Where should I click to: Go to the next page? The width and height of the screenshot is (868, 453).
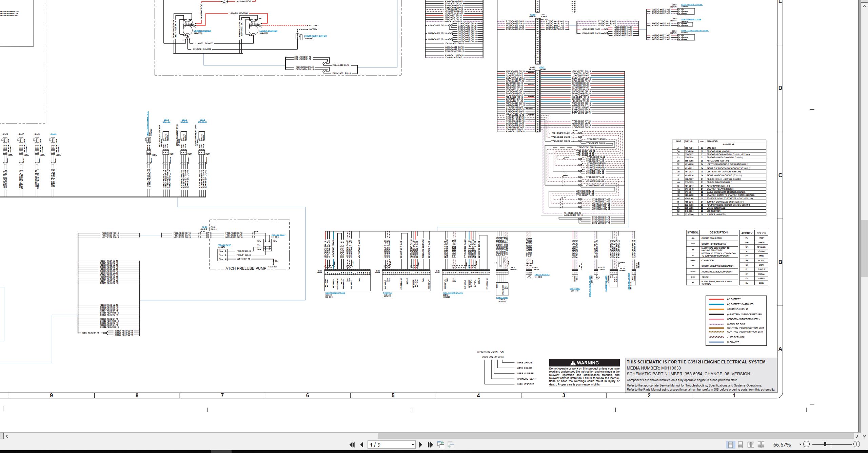click(420, 445)
